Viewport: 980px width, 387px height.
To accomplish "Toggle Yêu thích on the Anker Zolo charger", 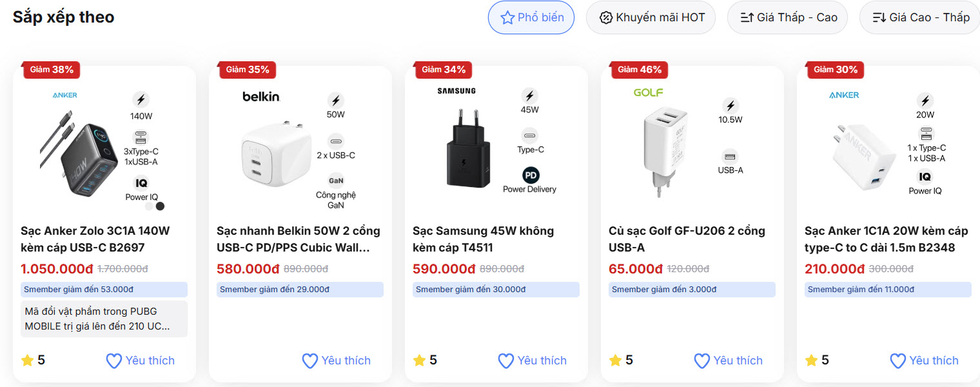I will click(140, 361).
